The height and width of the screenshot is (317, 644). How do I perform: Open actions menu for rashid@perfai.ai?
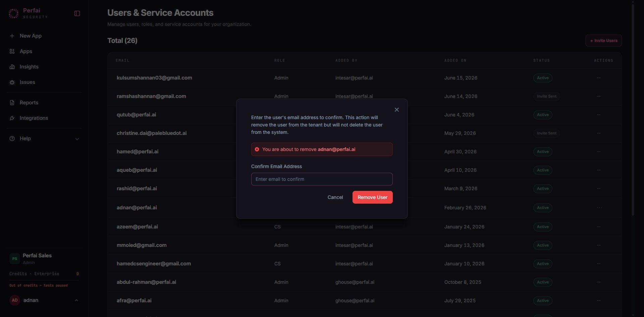point(598,189)
